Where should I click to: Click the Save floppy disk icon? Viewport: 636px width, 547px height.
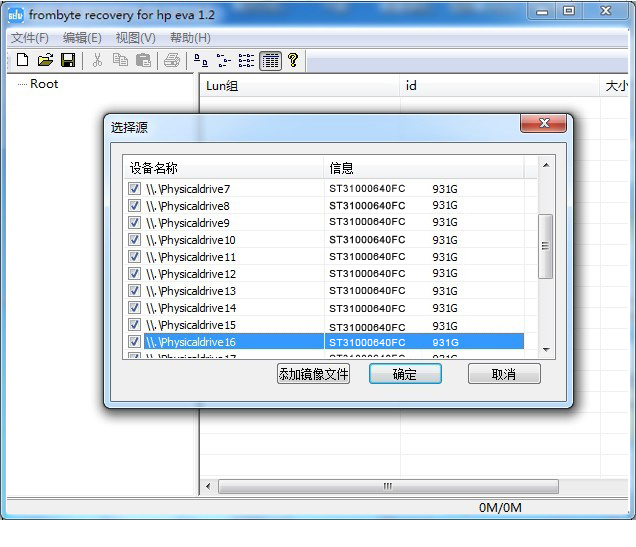(x=68, y=60)
